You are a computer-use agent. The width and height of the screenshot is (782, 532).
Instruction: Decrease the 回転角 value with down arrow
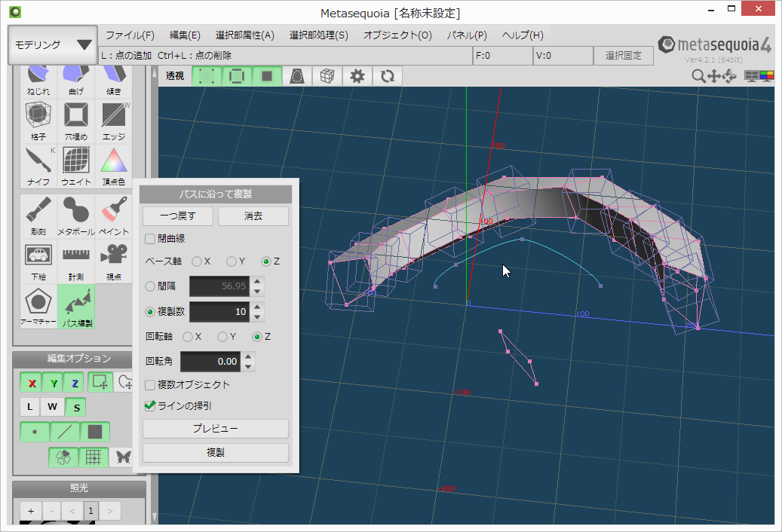point(248,367)
